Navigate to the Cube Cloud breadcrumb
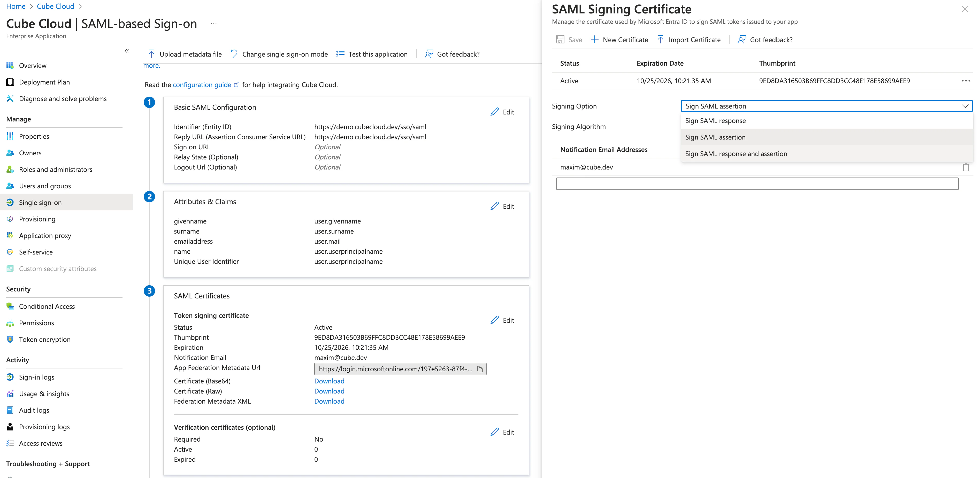 55,6
